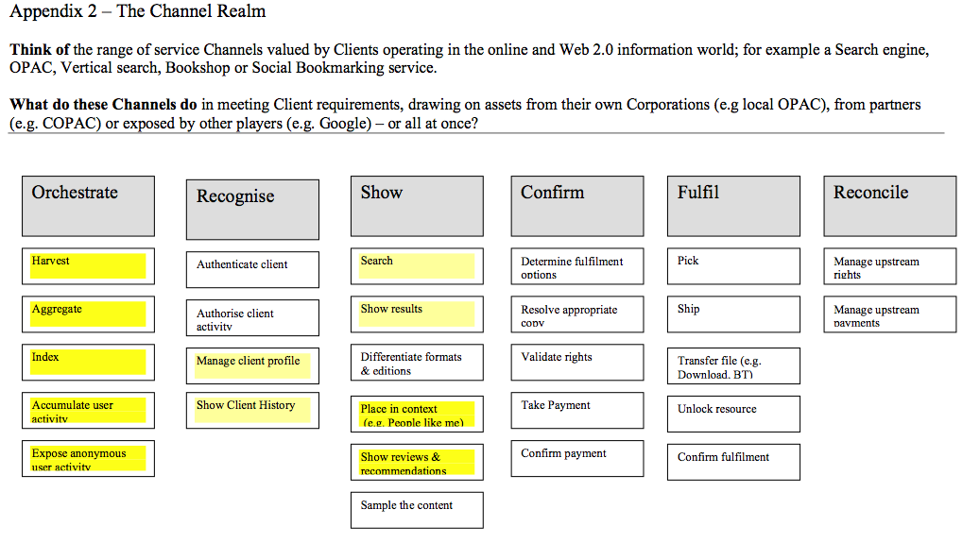Click the bold 'Think of' text

40,49
